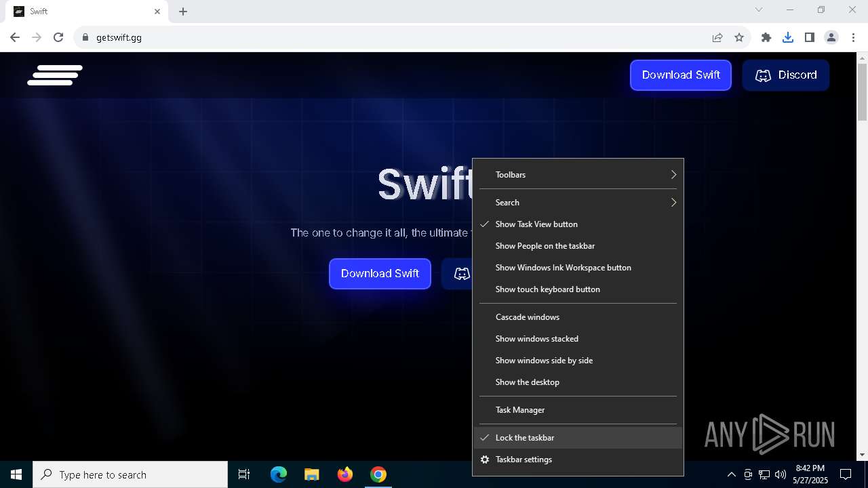Click the Discord button in hero section
The height and width of the screenshot is (488, 868).
[x=457, y=274]
